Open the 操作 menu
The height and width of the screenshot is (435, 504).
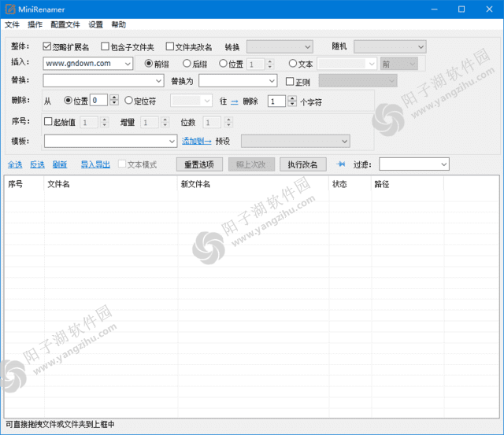pyautogui.click(x=35, y=24)
